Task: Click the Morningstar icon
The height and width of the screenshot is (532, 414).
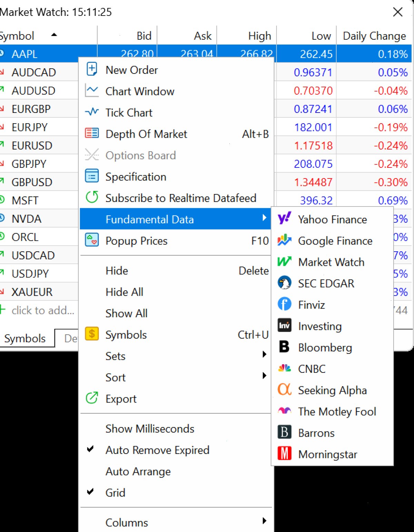Action: click(285, 454)
